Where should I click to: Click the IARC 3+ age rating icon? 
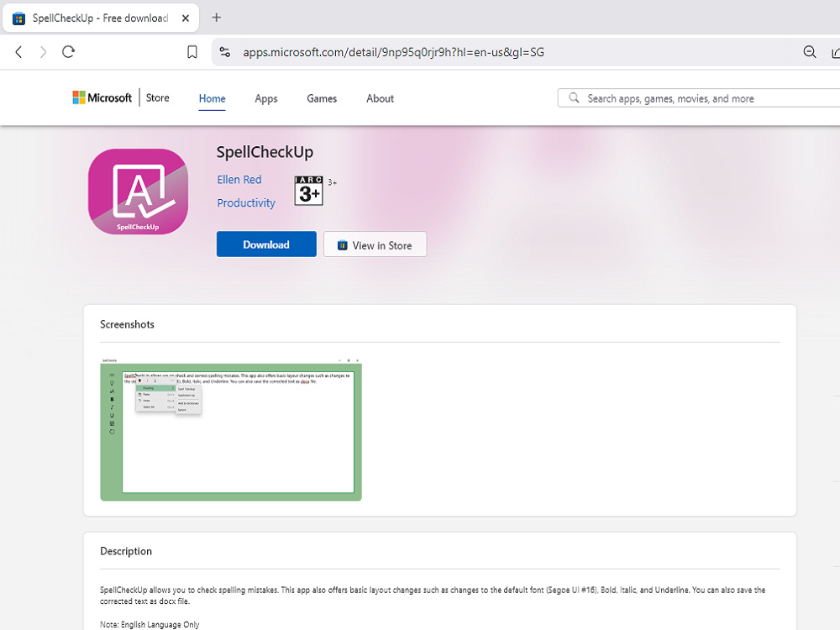308,191
